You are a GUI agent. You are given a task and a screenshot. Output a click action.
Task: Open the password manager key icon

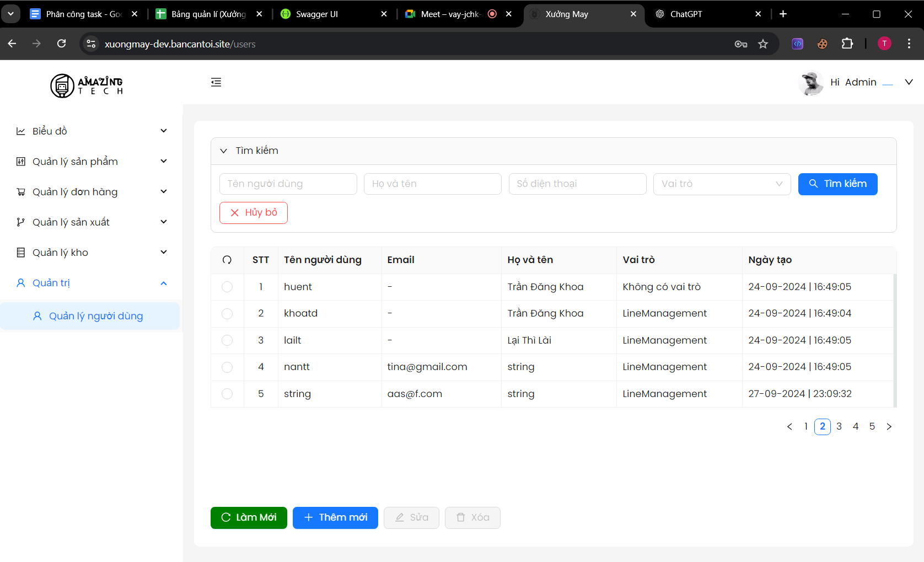(741, 44)
